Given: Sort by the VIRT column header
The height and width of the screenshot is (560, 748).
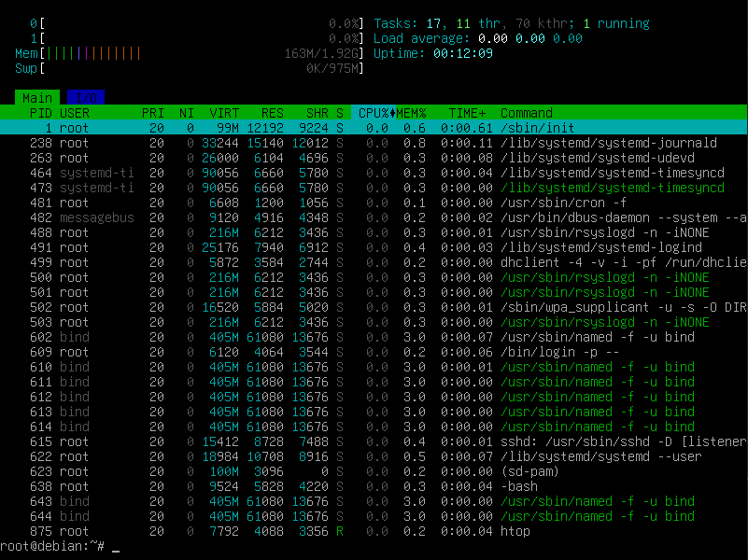Looking at the screenshot, I should coord(224,113).
